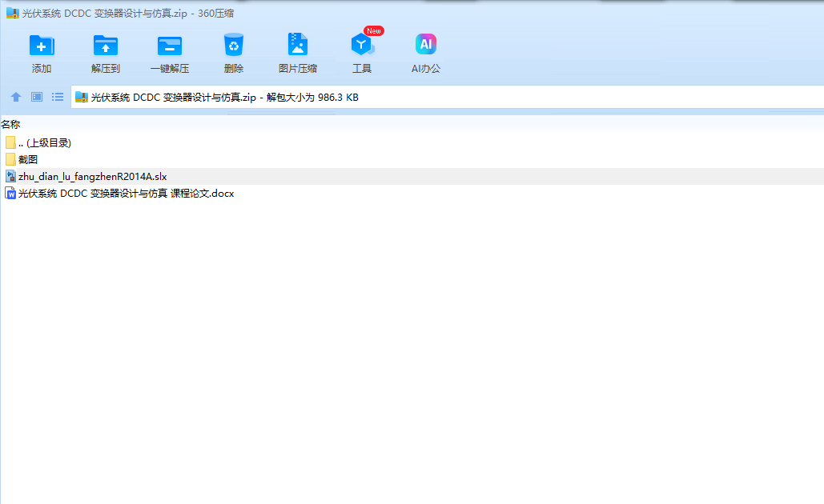Viewport: 824px width, 504px height.
Task: Click the 删除 (Delete) recycle icon
Action: click(x=234, y=45)
